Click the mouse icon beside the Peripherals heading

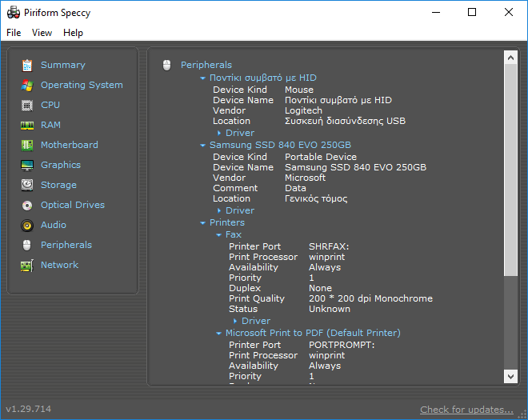point(166,65)
